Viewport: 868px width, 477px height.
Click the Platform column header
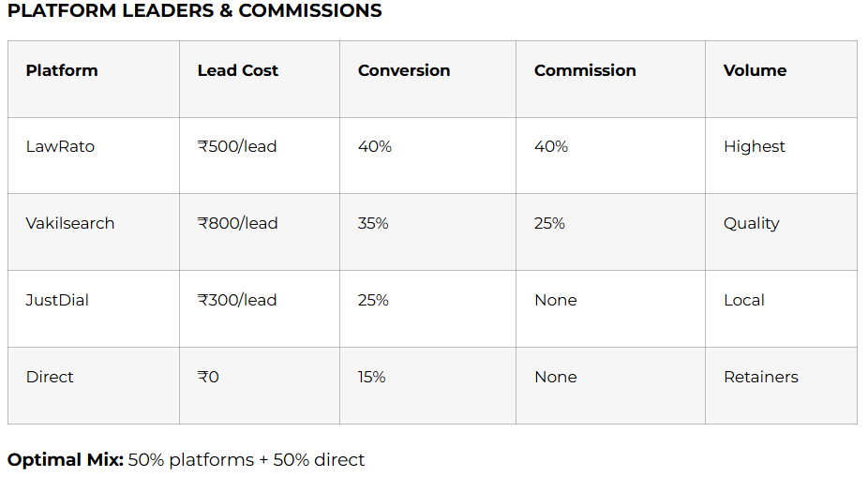(62, 70)
